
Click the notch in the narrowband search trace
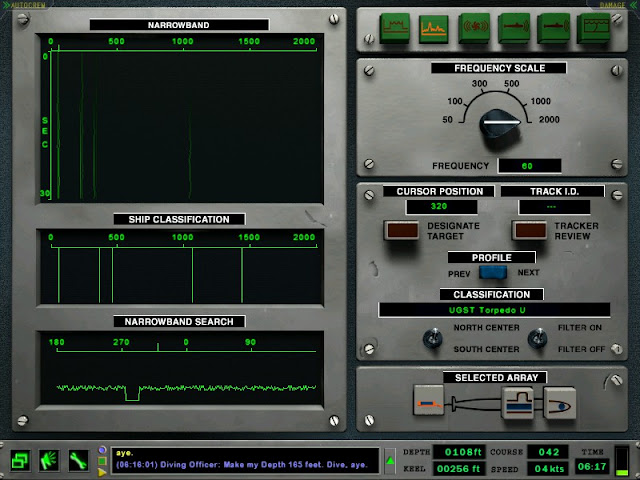point(132,393)
